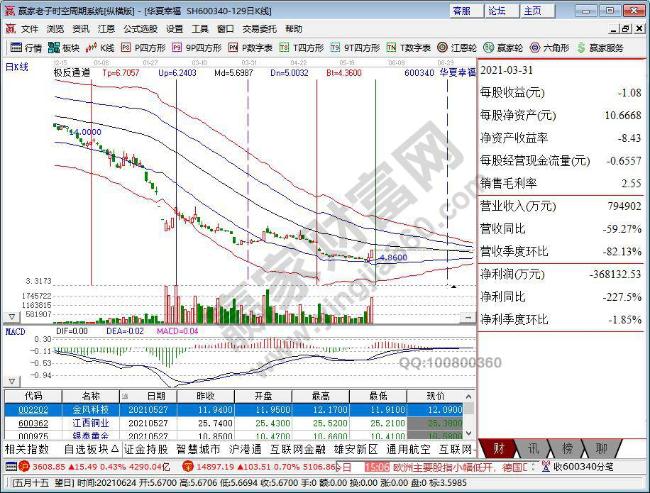Open the 资讯 menu
The image size is (650, 493).
81,29
